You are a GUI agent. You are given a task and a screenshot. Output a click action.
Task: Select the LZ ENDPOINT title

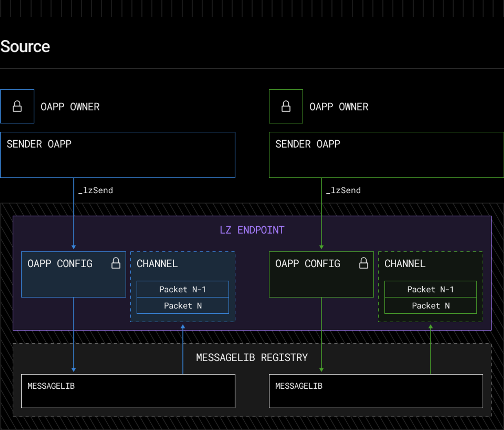tap(252, 230)
